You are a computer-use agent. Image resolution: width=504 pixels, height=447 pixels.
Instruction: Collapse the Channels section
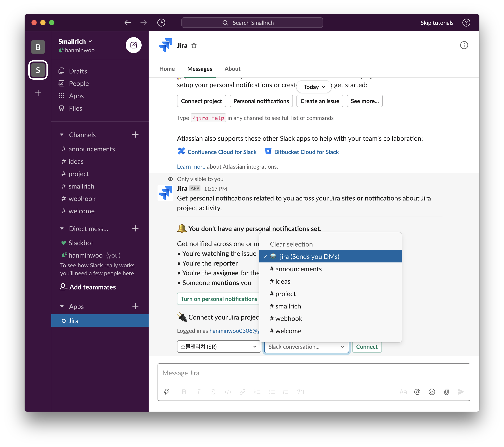click(x=62, y=135)
